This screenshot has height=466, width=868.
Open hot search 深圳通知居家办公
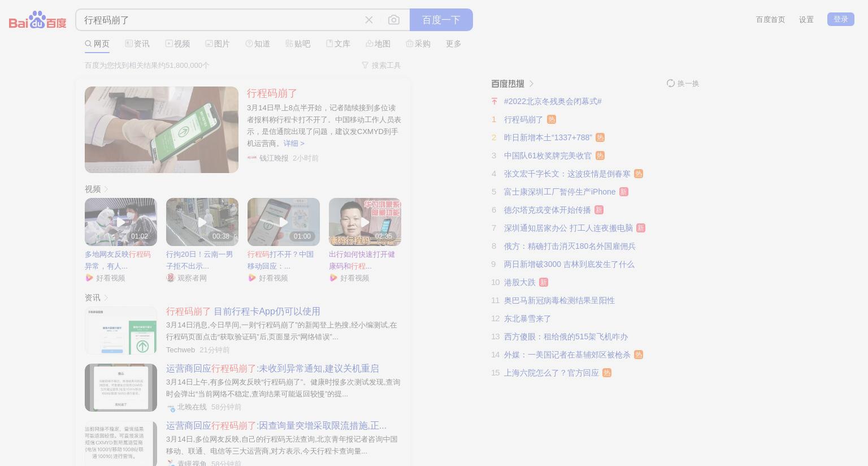point(568,228)
